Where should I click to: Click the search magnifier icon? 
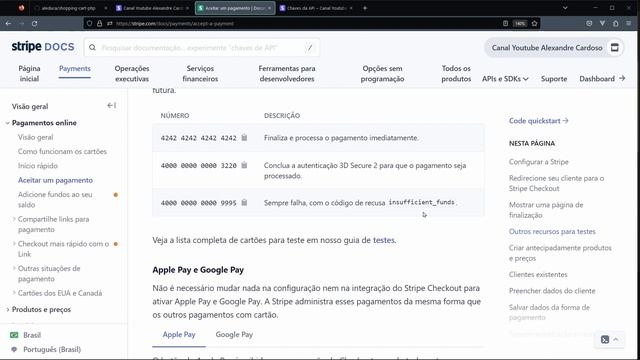[x=93, y=48]
